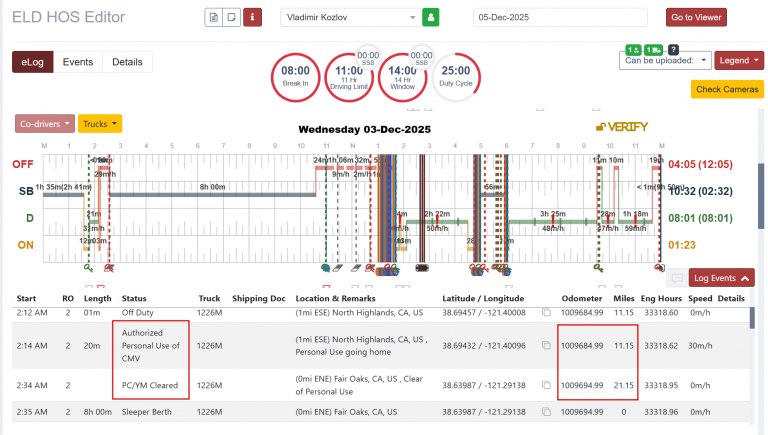Click the comment bubble icon beside Log Events
This screenshot has width=768, height=435.
point(677,278)
